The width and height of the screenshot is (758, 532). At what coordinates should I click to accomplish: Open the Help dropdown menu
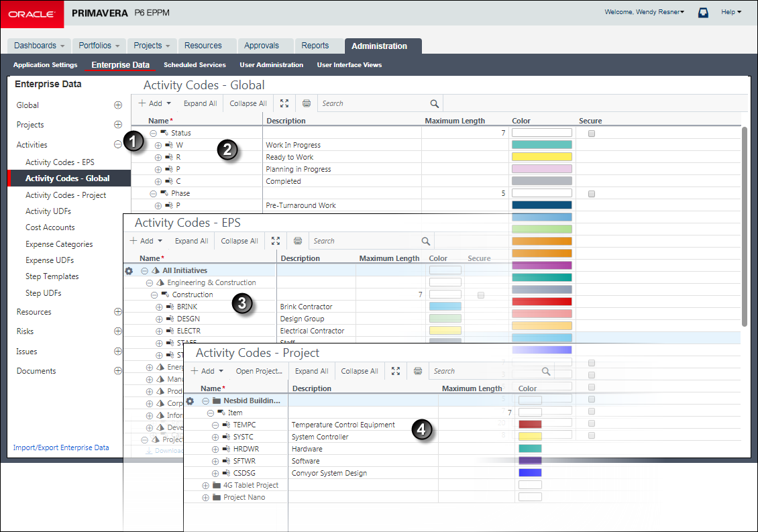coord(731,12)
